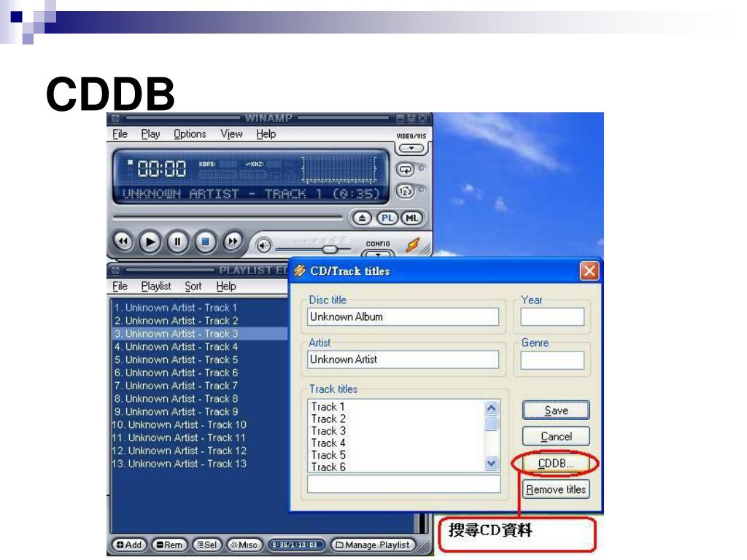Select '1. Unknown Artist - Track 1' in playlist
Image resolution: width=747 pixels, height=560 pixels.
pos(200,308)
